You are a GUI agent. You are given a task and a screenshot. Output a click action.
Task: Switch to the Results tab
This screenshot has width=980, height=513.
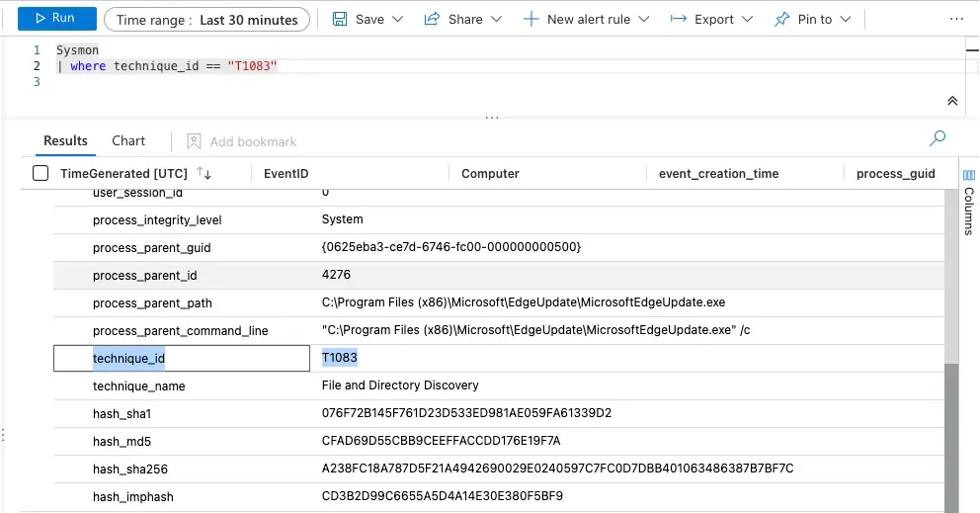coord(65,140)
